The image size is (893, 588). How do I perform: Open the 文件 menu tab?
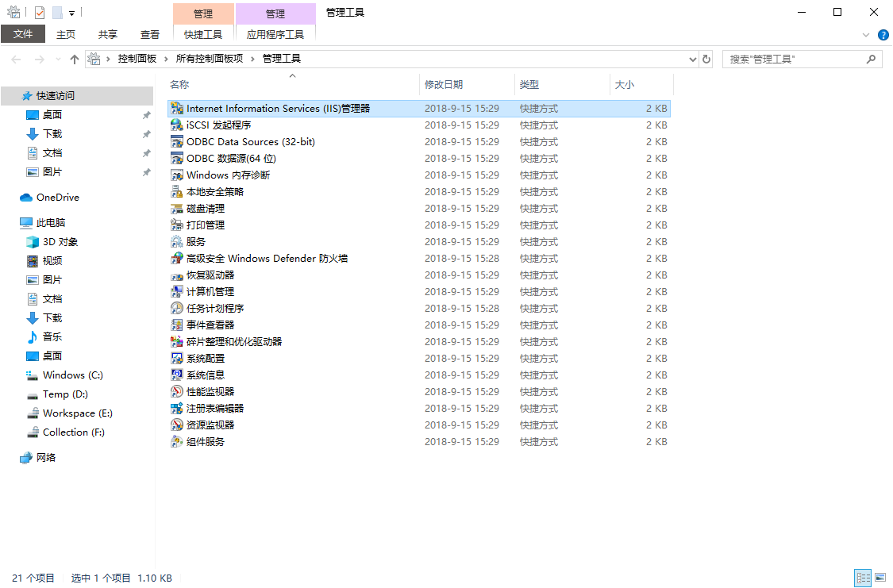pyautogui.click(x=23, y=34)
